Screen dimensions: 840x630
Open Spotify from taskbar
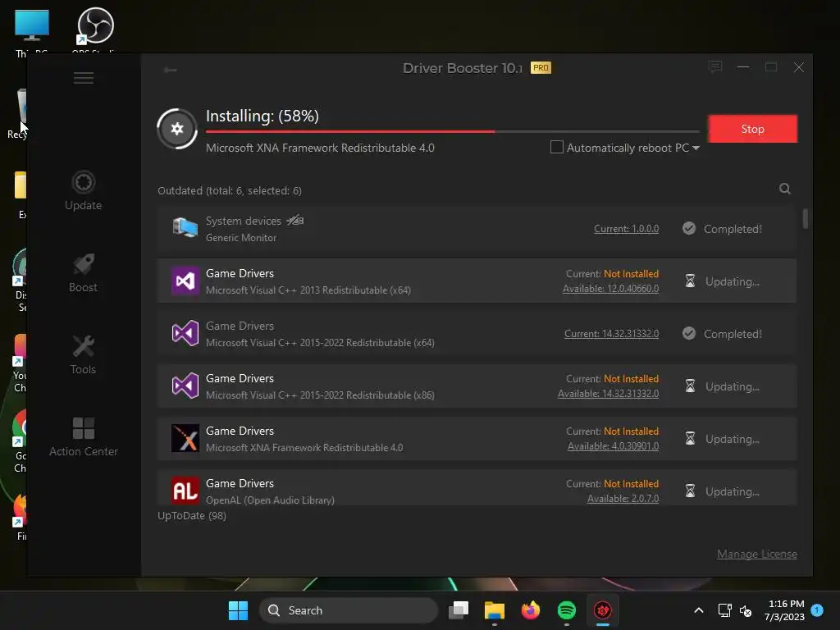click(x=566, y=610)
